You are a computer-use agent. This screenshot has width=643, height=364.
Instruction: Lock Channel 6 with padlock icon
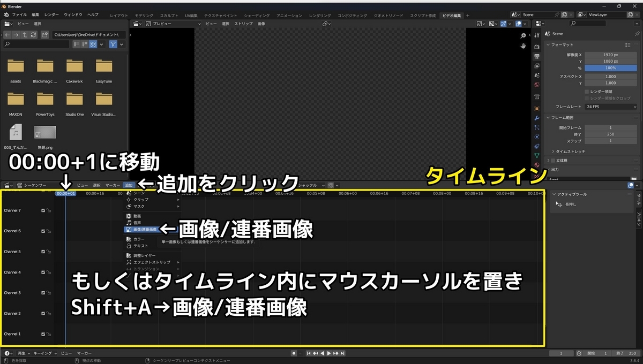click(x=49, y=231)
